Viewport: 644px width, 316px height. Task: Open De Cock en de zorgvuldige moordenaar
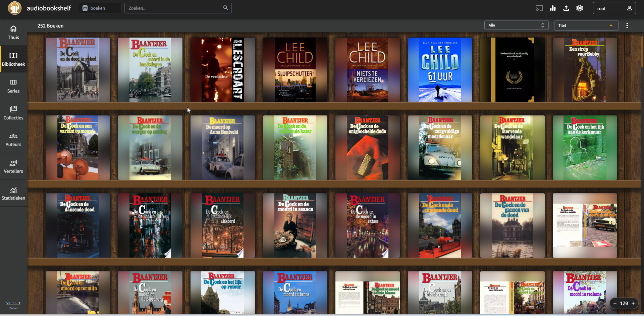pos(440,148)
